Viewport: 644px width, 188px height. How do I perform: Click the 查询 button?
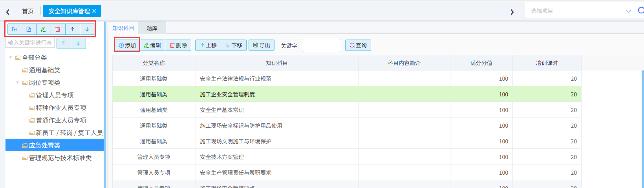pyautogui.click(x=358, y=45)
